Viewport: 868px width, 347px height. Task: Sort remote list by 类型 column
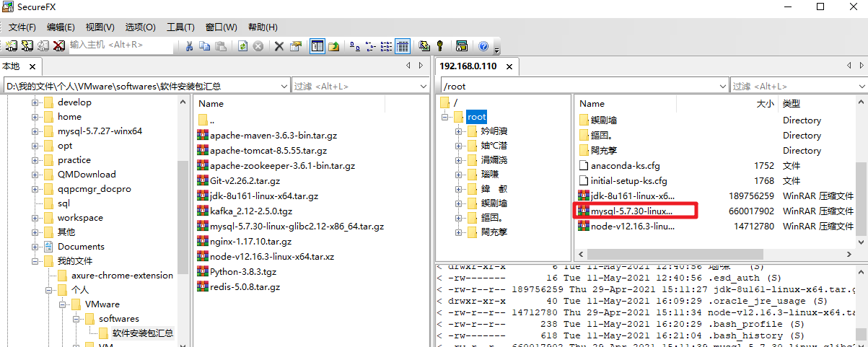tap(792, 104)
